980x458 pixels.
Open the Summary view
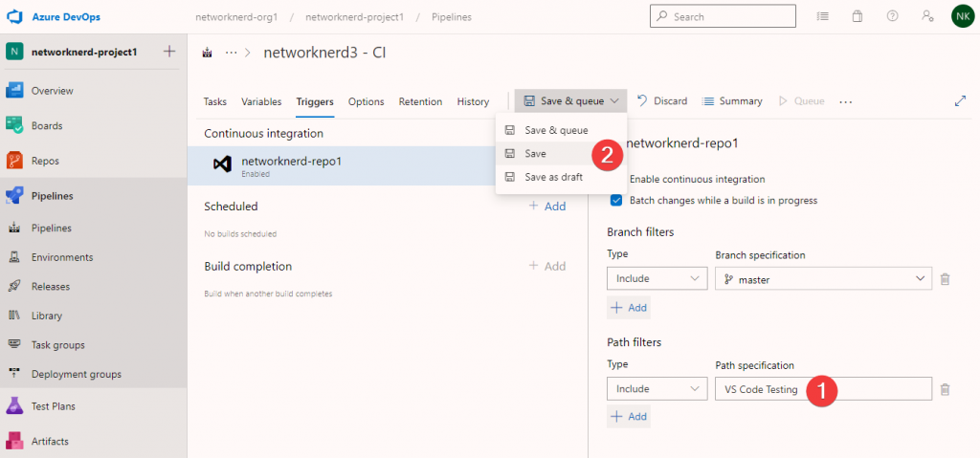[x=732, y=101]
